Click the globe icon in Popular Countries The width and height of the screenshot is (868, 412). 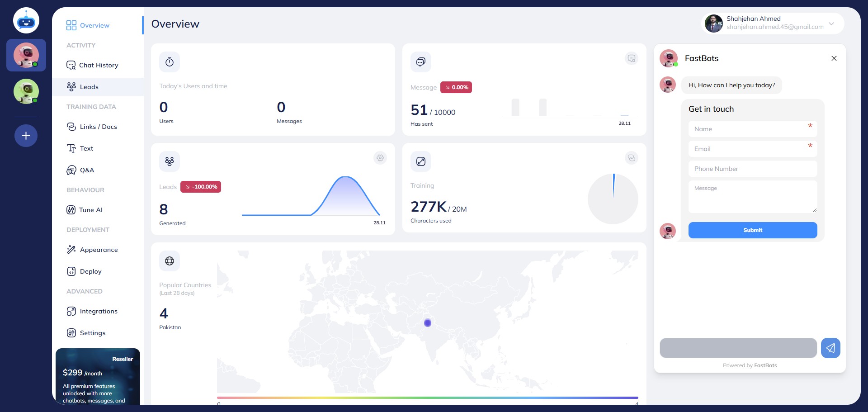point(170,261)
